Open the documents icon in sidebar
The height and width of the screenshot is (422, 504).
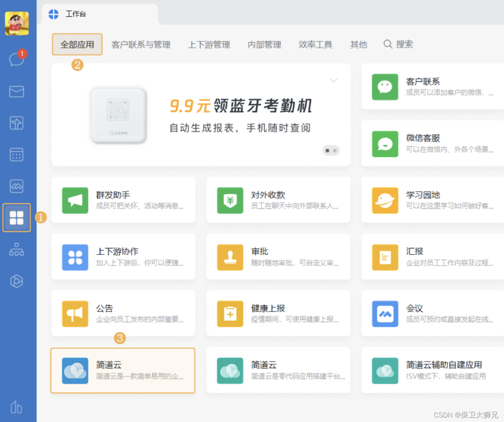(16, 123)
